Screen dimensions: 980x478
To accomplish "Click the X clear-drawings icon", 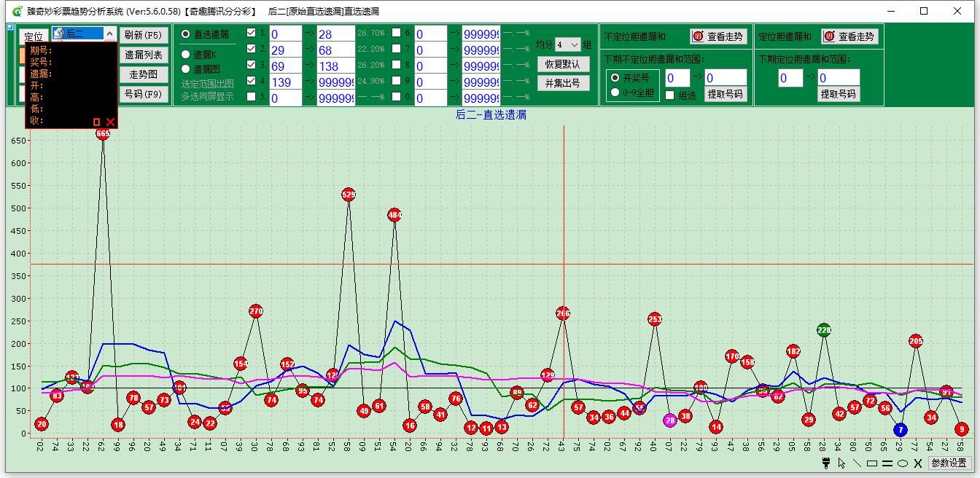I will pos(918,463).
